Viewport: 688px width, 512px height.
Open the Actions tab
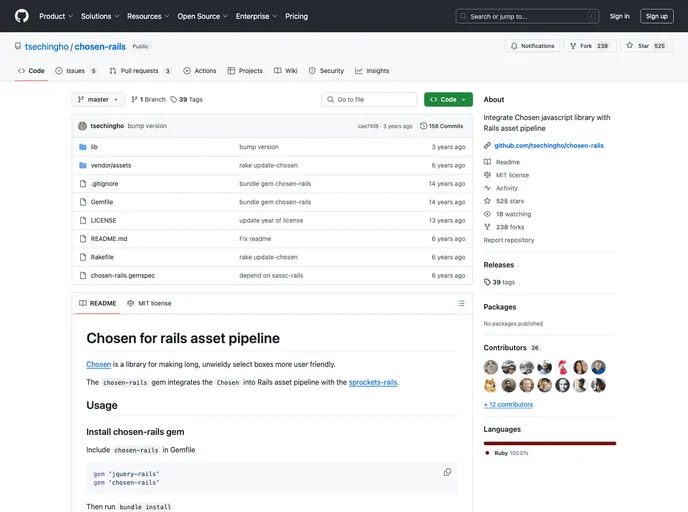tap(200, 71)
